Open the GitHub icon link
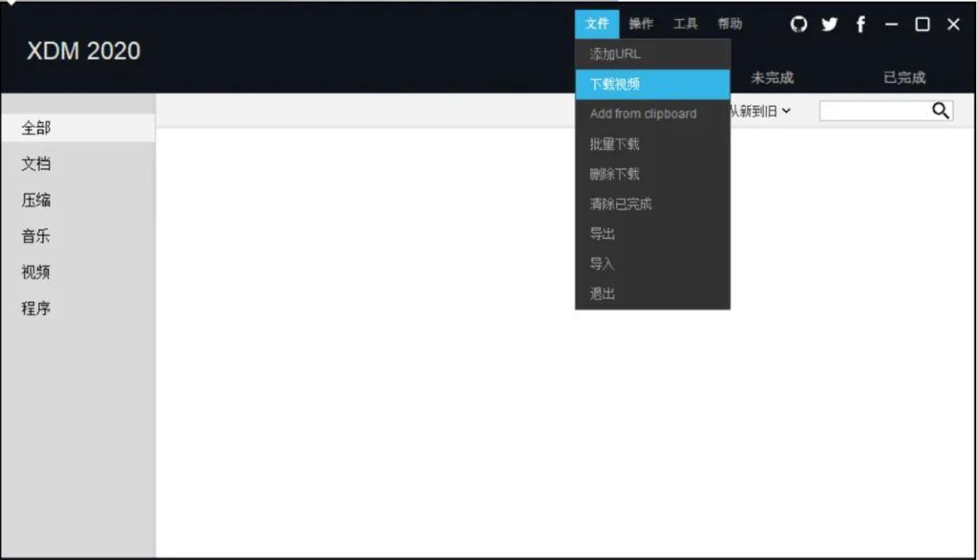Image resolution: width=977 pixels, height=560 pixels. click(798, 24)
